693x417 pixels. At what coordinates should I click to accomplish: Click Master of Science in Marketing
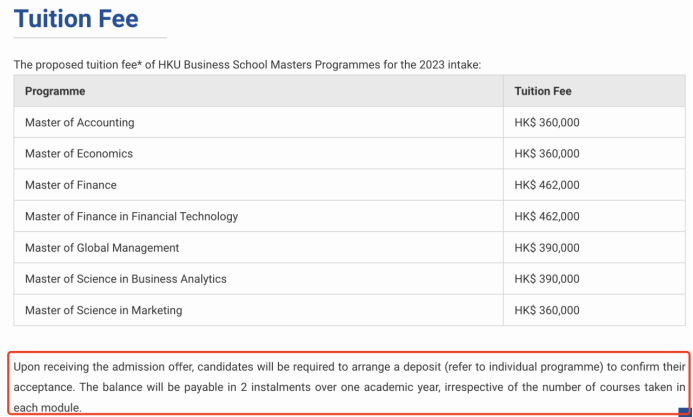tap(104, 310)
